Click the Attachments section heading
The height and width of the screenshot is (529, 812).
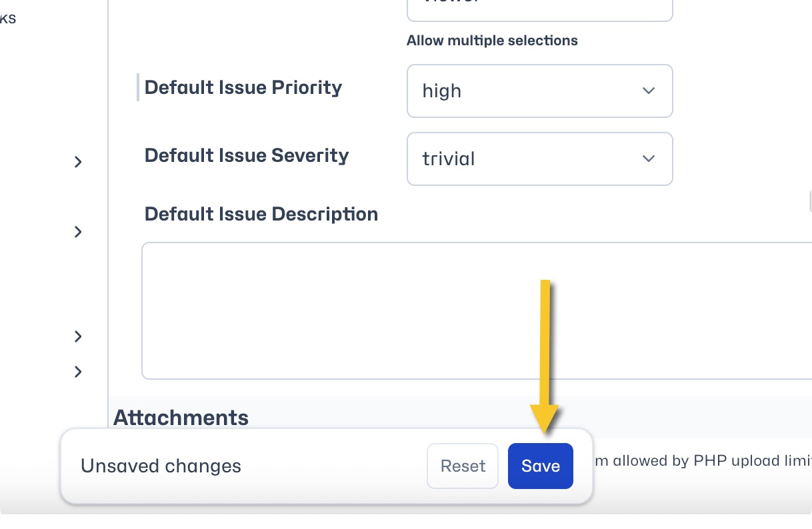(181, 418)
